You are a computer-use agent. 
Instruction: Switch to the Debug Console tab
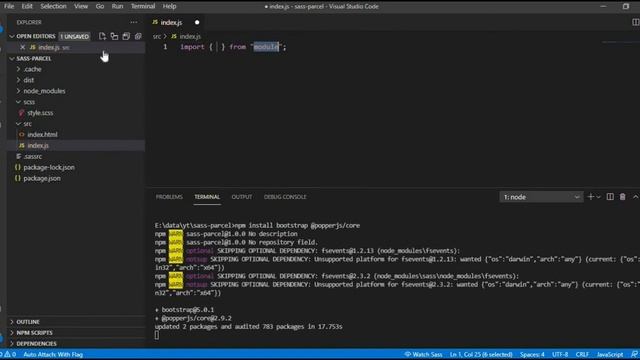tap(285, 197)
